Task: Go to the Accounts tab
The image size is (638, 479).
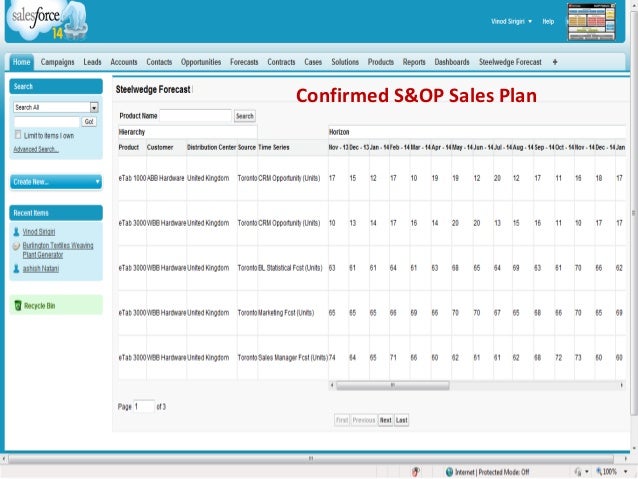Action: tap(124, 62)
